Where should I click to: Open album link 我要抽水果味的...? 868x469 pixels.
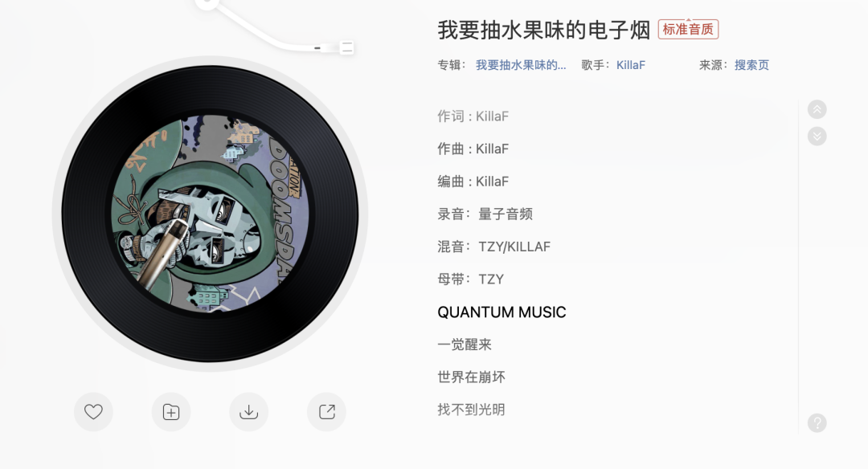[x=521, y=65]
